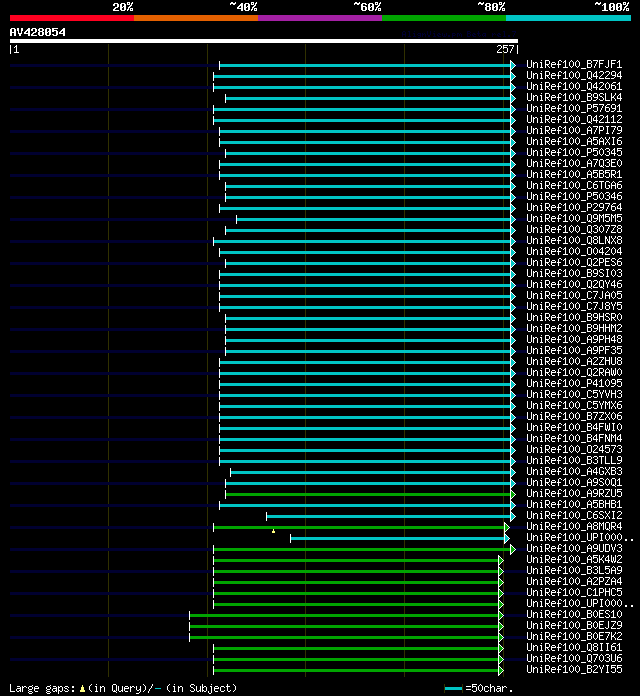Click the UniRef100_B7ZX06 label
Viewport: 640px width, 696px height.
(574, 416)
